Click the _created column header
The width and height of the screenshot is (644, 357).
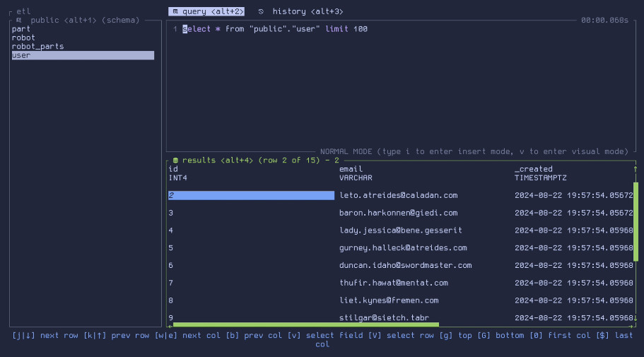(x=534, y=169)
